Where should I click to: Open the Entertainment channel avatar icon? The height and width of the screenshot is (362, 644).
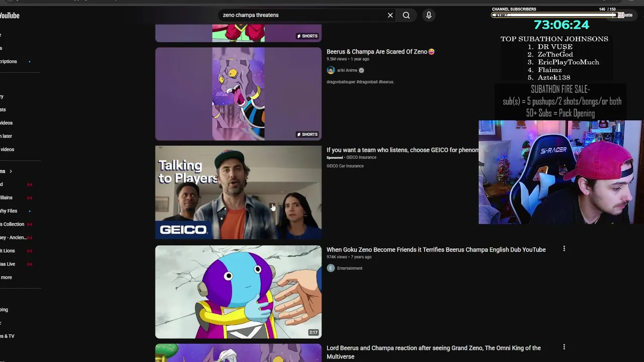coord(331,268)
